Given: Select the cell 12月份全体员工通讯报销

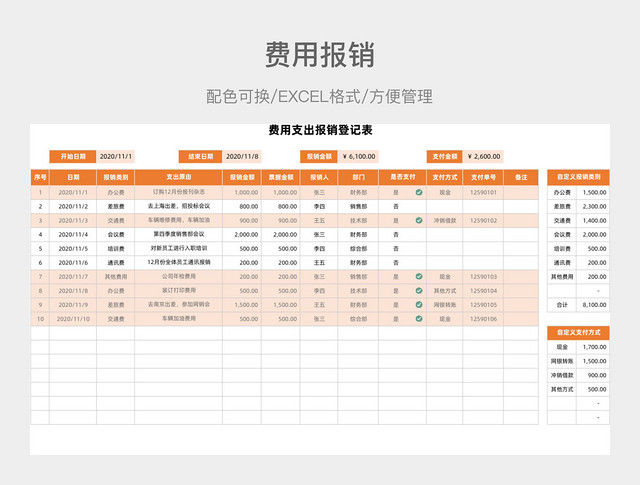Looking at the screenshot, I should pos(178,263).
